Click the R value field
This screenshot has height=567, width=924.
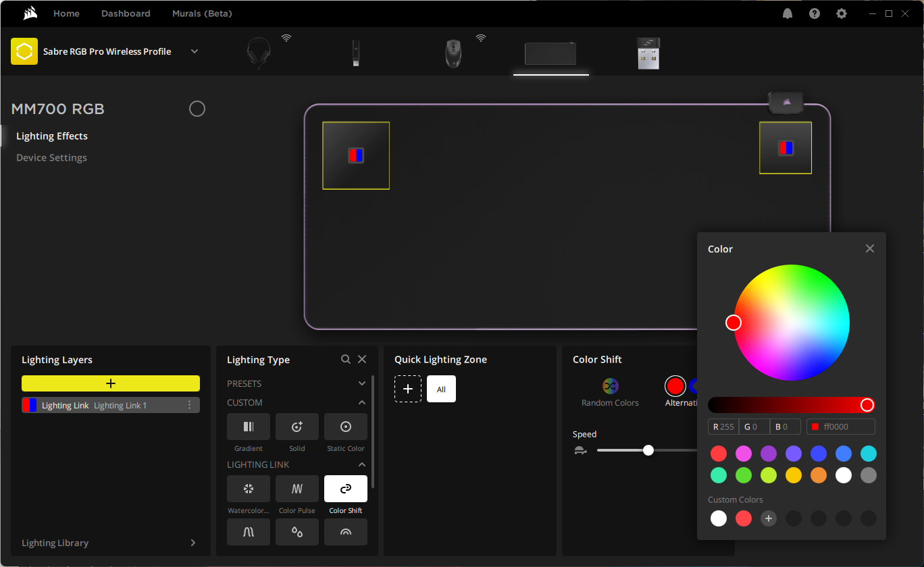click(723, 427)
